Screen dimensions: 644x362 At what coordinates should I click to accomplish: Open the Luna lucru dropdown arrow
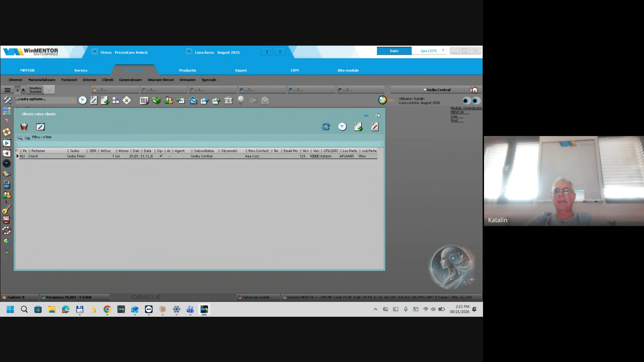coord(189,52)
